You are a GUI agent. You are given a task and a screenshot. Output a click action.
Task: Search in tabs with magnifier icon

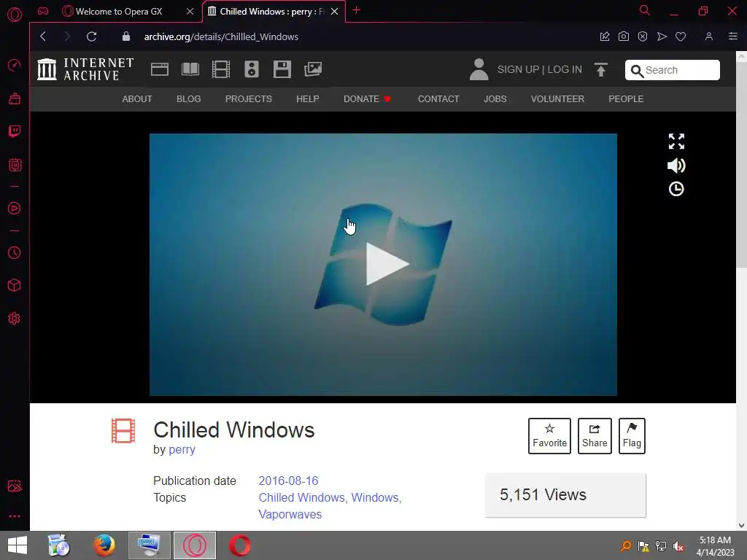[x=645, y=10]
